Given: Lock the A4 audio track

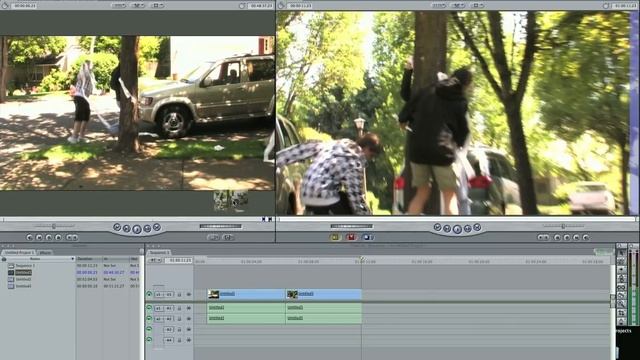Looking at the screenshot, I should [180, 340].
